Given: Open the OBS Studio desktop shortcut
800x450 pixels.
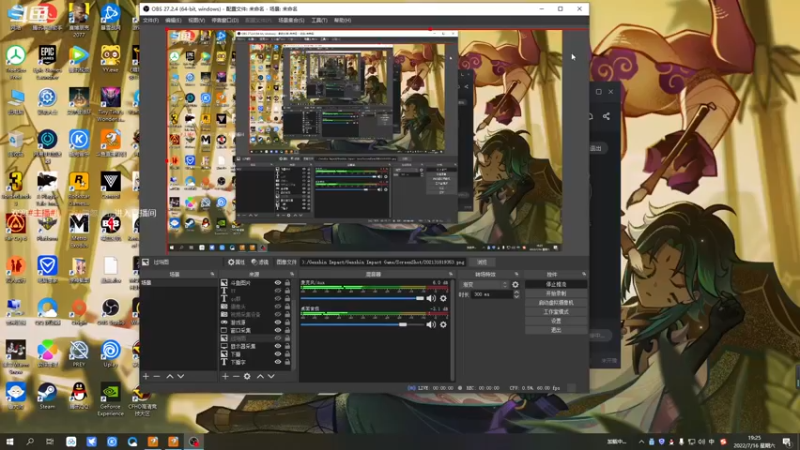Looking at the screenshot, I should pos(110,312).
